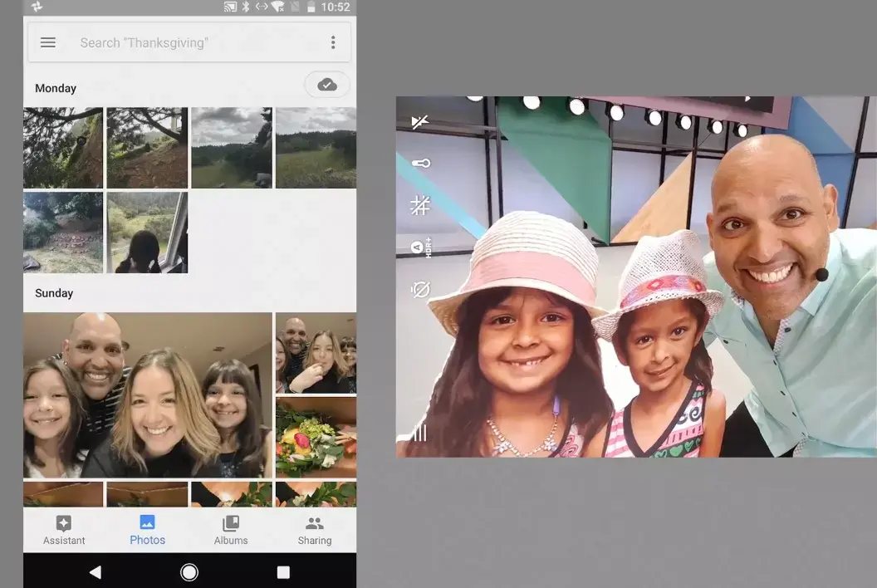877x588 pixels.
Task: Focus the Search "Thanksgiving" field
Action: click(x=189, y=42)
